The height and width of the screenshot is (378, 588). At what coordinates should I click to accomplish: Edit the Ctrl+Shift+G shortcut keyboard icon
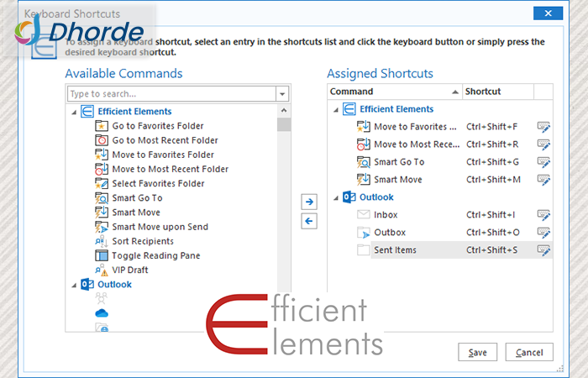coord(543,162)
